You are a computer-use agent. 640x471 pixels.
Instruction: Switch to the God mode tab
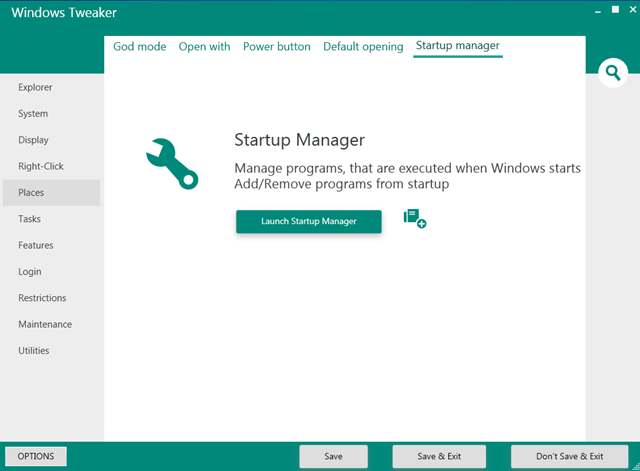140,47
